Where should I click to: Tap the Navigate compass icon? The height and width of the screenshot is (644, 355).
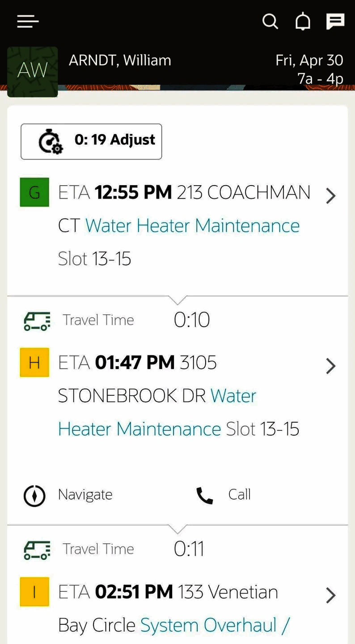tap(34, 496)
